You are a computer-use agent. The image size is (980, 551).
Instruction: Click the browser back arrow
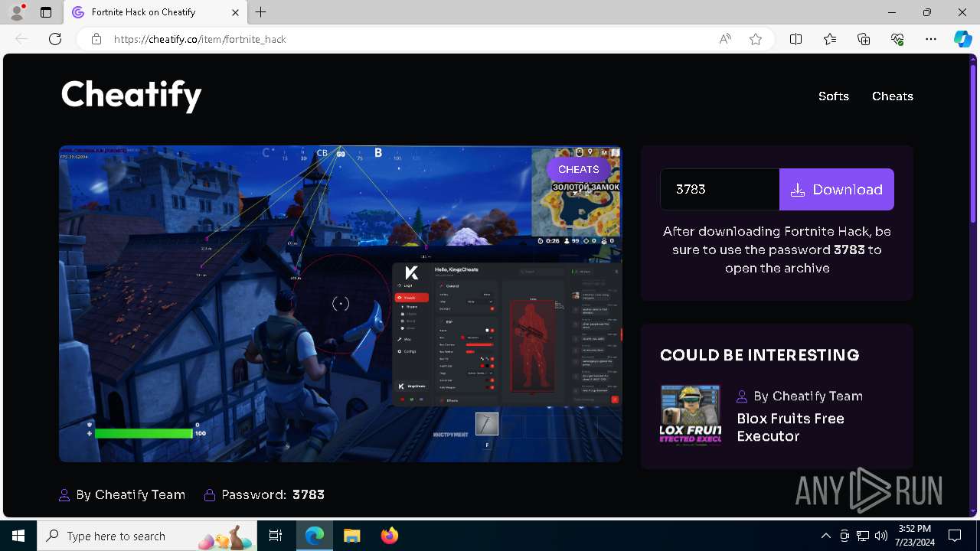(21, 39)
